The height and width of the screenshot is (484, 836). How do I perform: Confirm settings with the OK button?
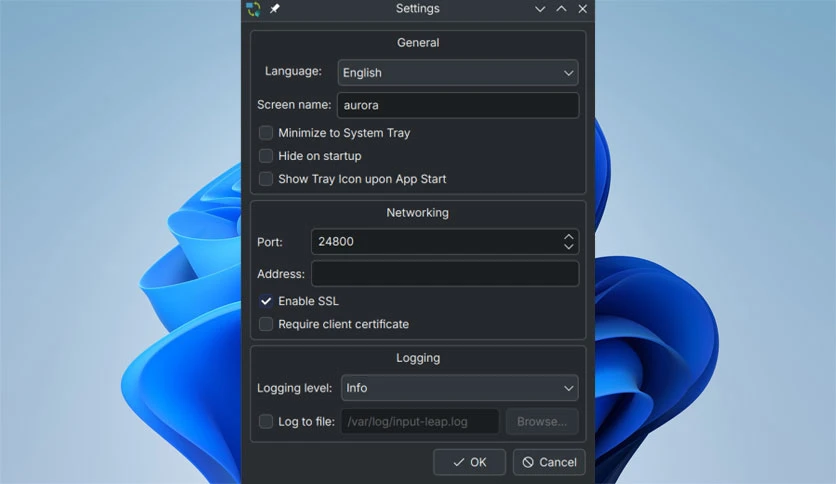click(469, 462)
